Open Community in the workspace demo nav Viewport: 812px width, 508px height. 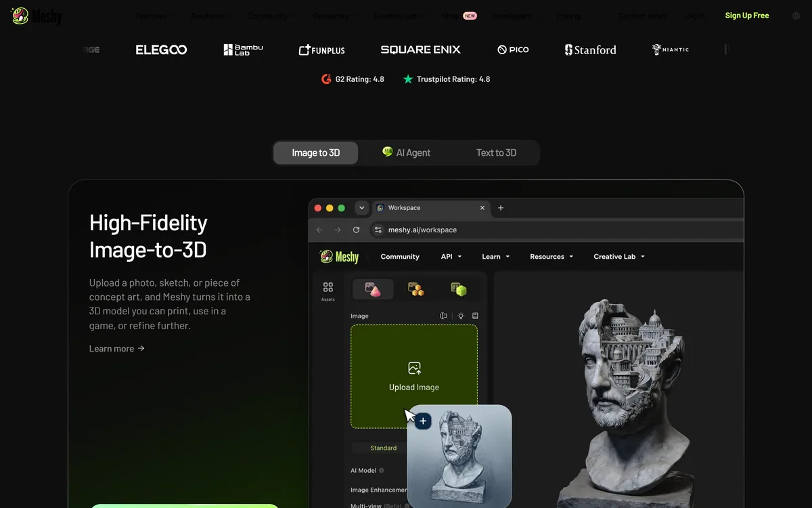[400, 257]
